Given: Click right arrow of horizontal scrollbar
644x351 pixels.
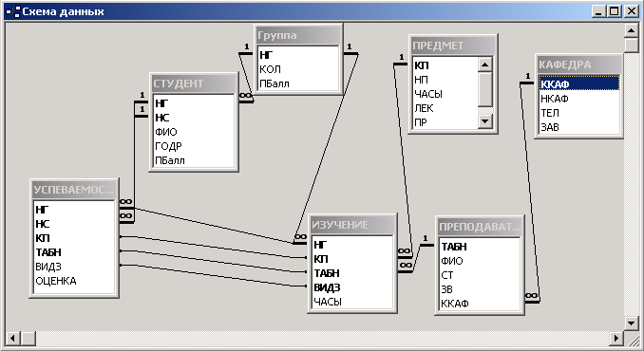Looking at the screenshot, I should (x=616, y=339).
